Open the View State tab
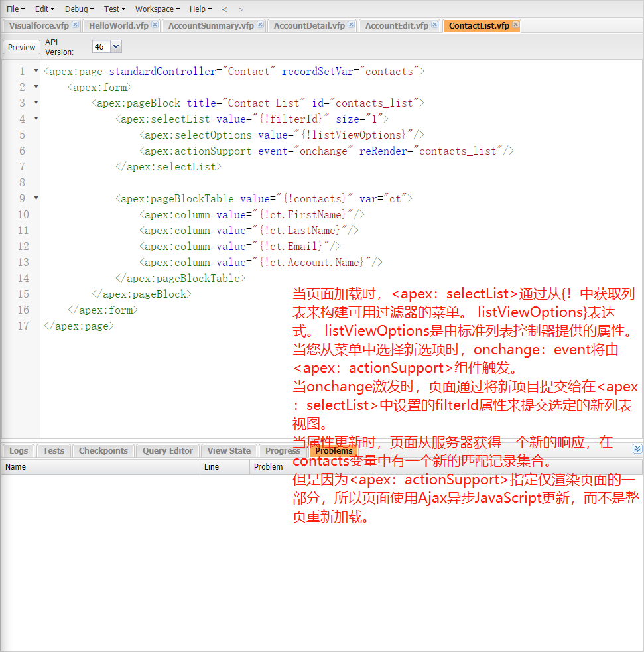The height and width of the screenshot is (652, 644). coord(229,451)
